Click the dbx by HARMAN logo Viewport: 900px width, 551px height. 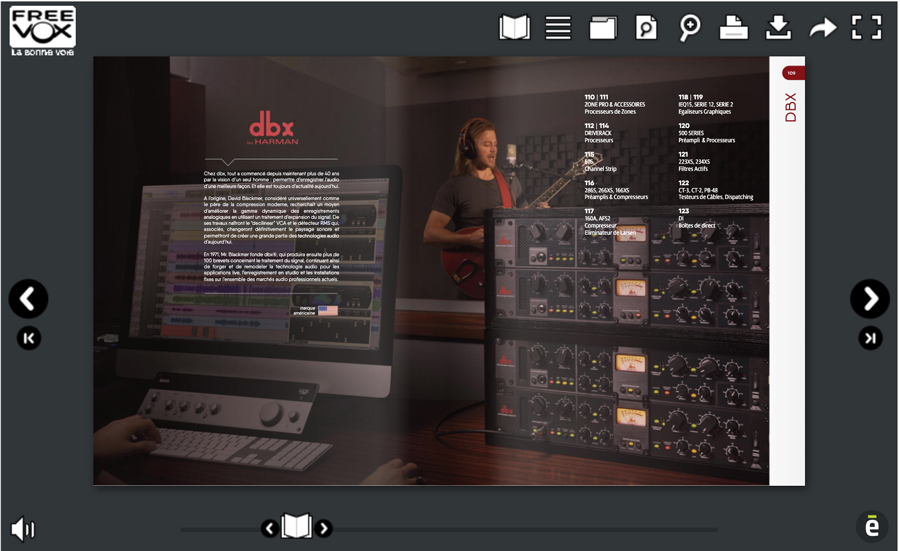pos(273,128)
